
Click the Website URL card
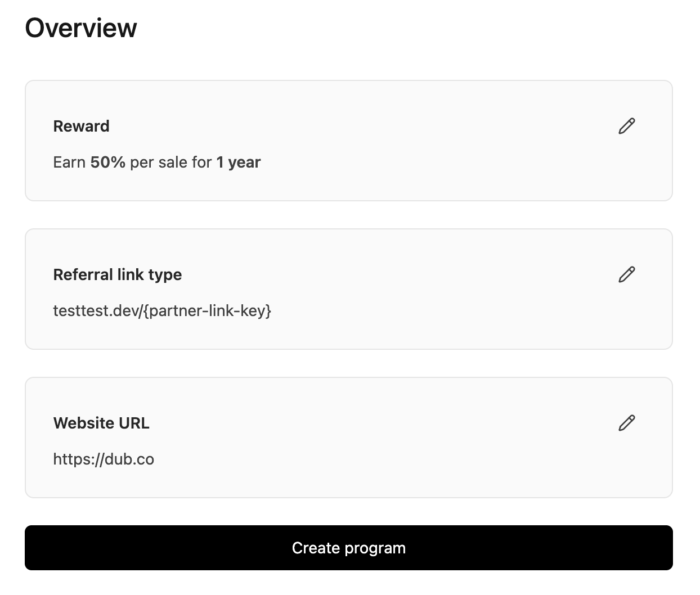pyautogui.click(x=349, y=438)
